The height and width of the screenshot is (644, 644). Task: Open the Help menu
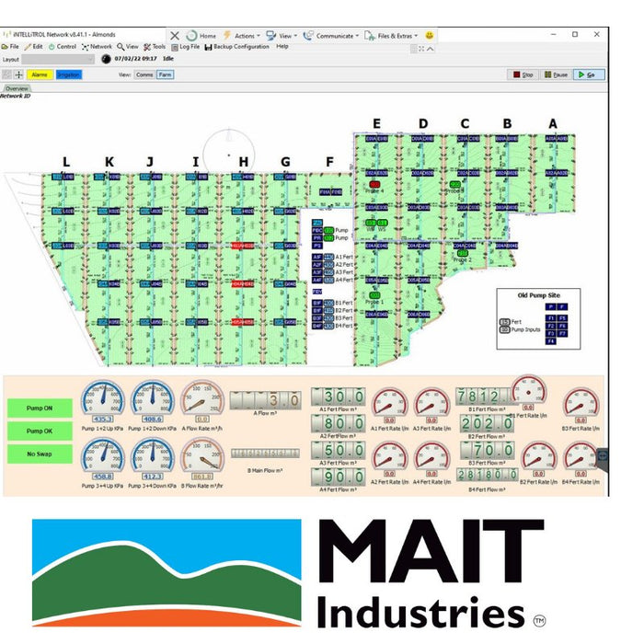click(282, 47)
